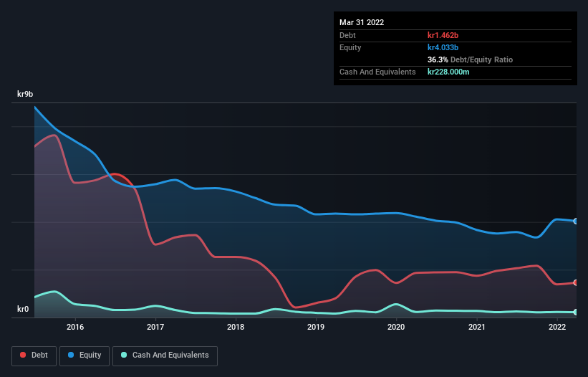Screen dimensions: 588x377
Task: Click the kr9b y-axis label
Action: pos(25,94)
